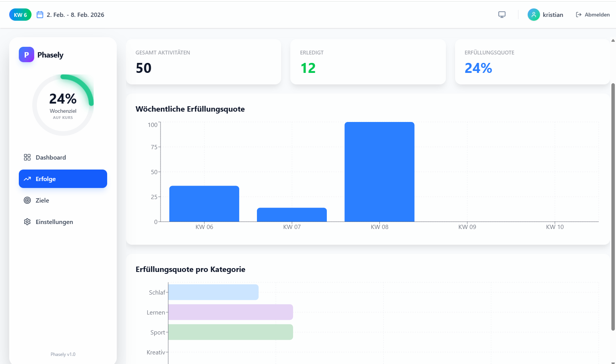Click the 24% Wochenziel progress ring

(x=63, y=105)
